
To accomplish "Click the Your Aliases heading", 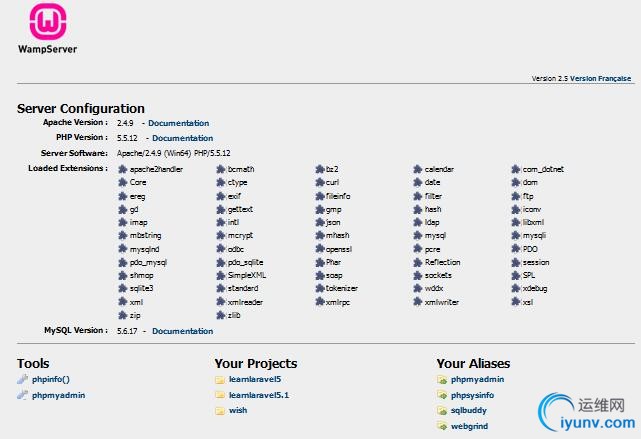I will click(x=473, y=363).
